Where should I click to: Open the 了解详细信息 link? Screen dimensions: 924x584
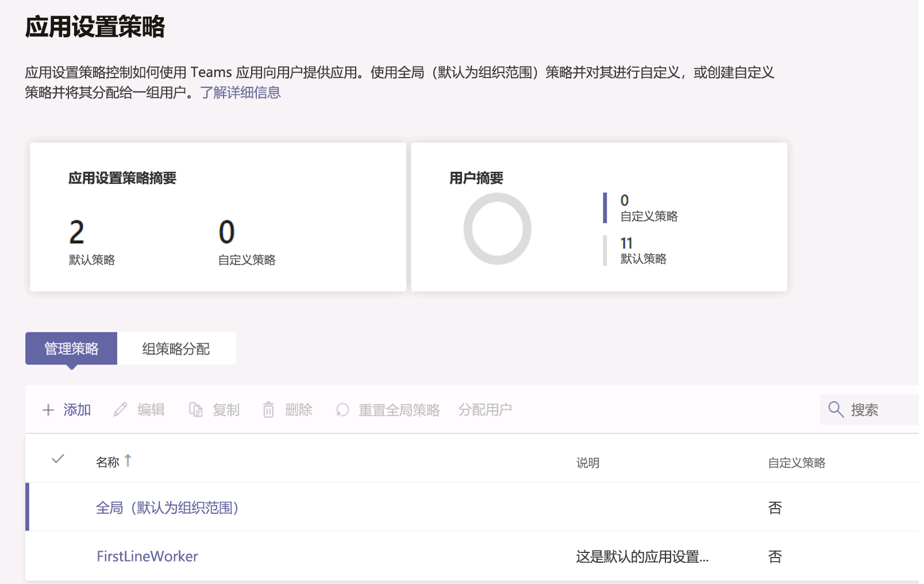click(240, 93)
